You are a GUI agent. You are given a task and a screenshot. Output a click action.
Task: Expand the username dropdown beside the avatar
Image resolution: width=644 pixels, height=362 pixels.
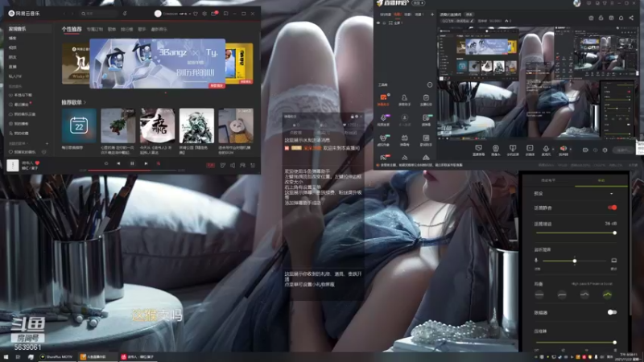[189, 14]
